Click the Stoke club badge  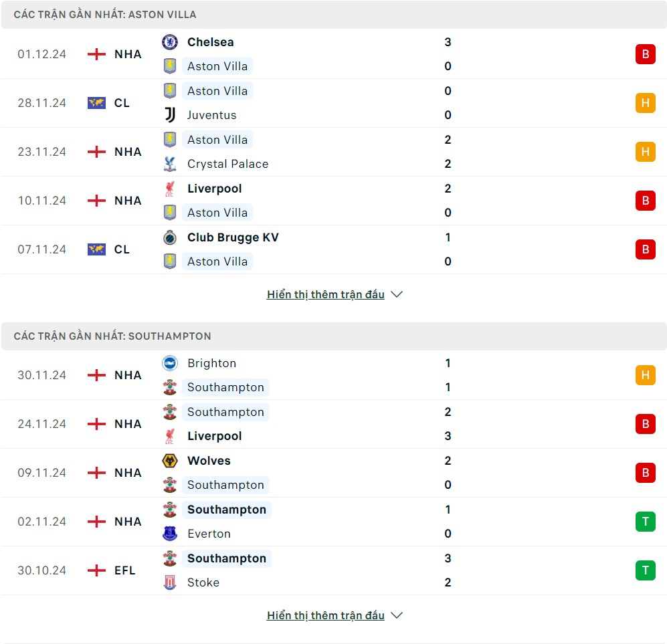click(170, 582)
